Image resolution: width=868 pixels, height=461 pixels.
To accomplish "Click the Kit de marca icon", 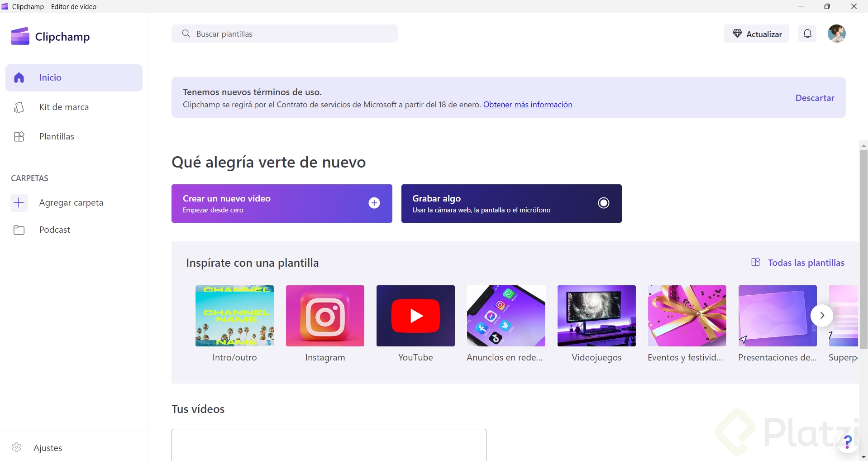I will coord(19,107).
